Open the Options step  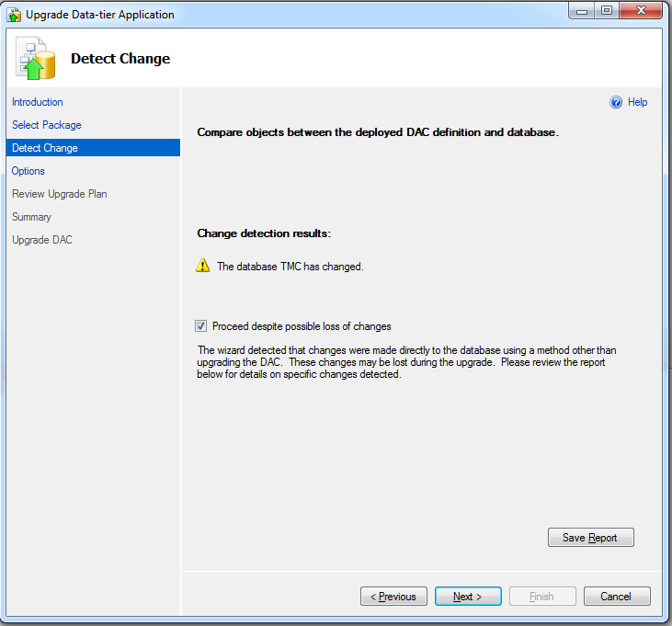click(x=28, y=171)
